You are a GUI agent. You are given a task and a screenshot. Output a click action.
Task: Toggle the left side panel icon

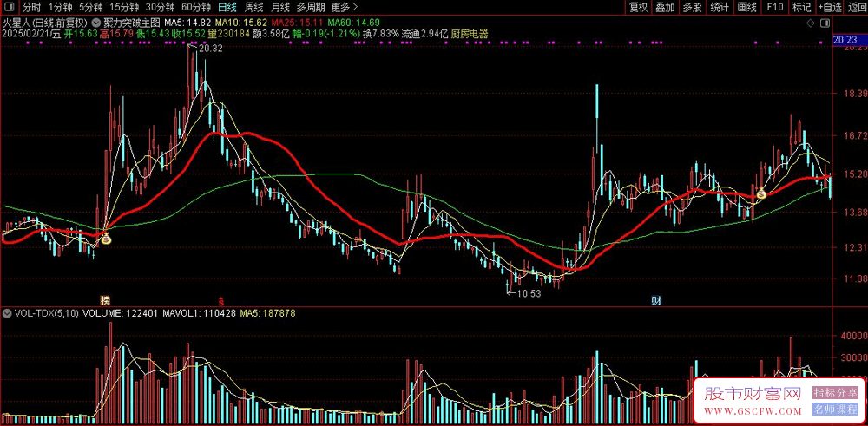click(11, 7)
